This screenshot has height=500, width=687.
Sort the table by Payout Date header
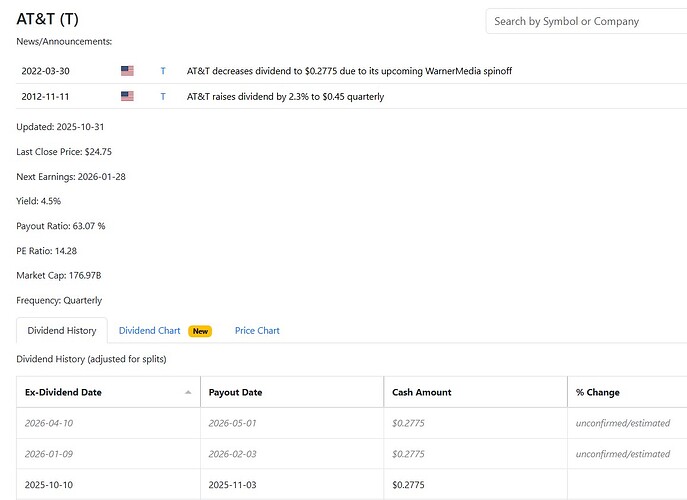(235, 392)
